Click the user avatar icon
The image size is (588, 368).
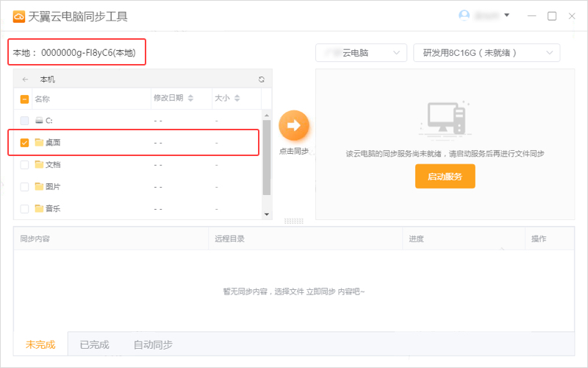click(465, 15)
